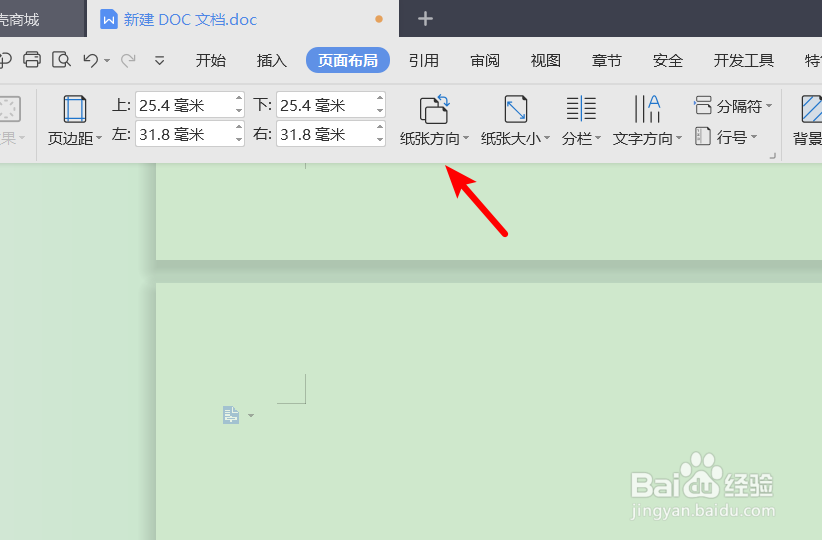Decrease the right margin 右 value
Screen dimensions: 822x540
[380, 141]
